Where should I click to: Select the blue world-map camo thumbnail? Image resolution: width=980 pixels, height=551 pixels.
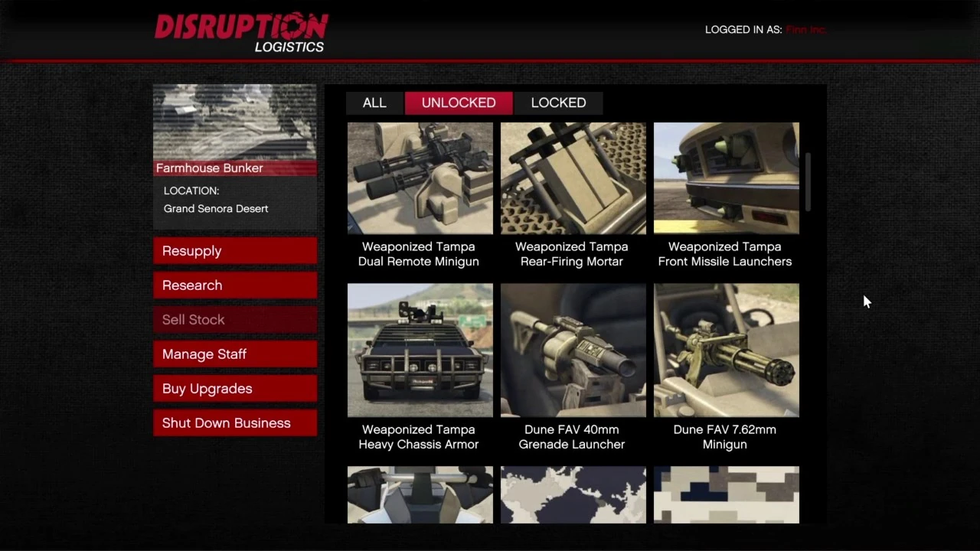pyautogui.click(x=573, y=495)
